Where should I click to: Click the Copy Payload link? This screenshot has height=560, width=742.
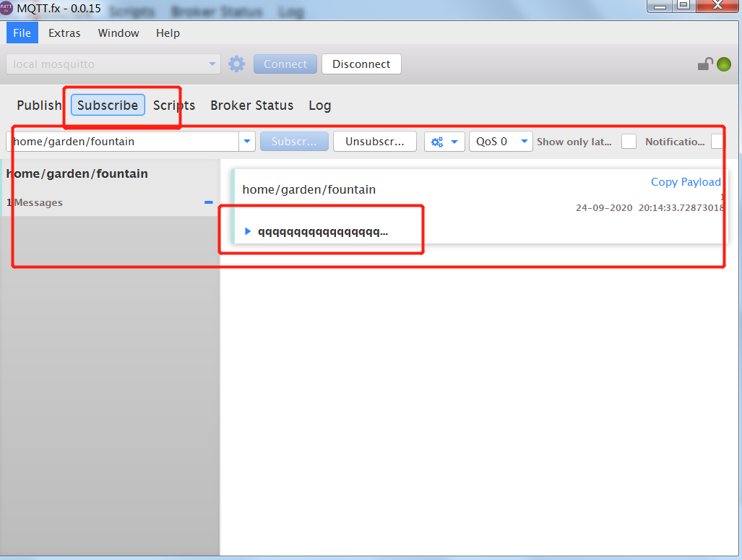(x=685, y=182)
